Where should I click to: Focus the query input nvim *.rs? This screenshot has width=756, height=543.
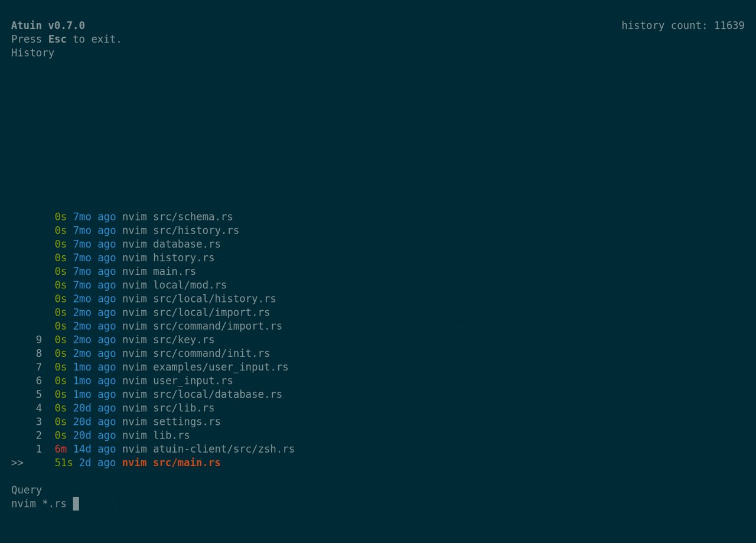point(45,503)
